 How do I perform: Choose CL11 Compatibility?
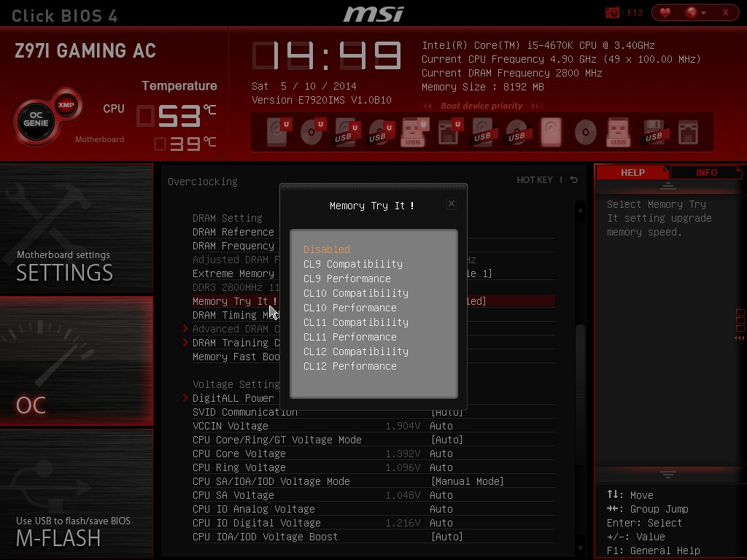[x=356, y=322]
